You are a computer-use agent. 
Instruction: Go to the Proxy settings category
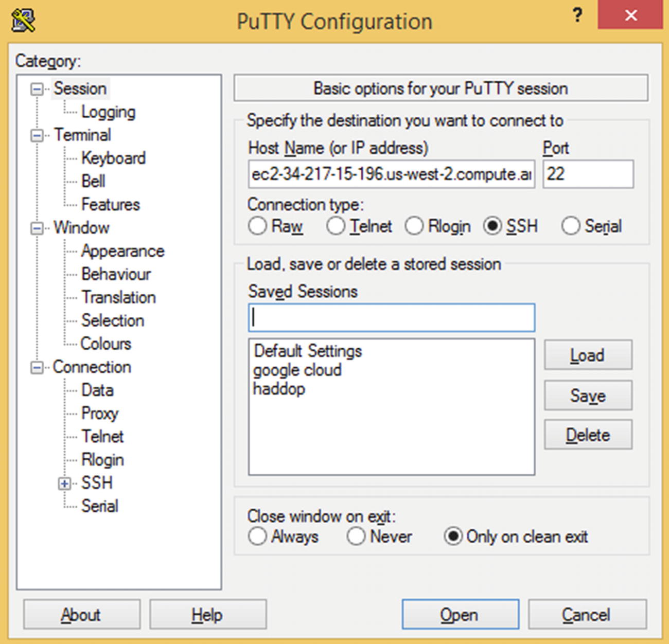[100, 413]
